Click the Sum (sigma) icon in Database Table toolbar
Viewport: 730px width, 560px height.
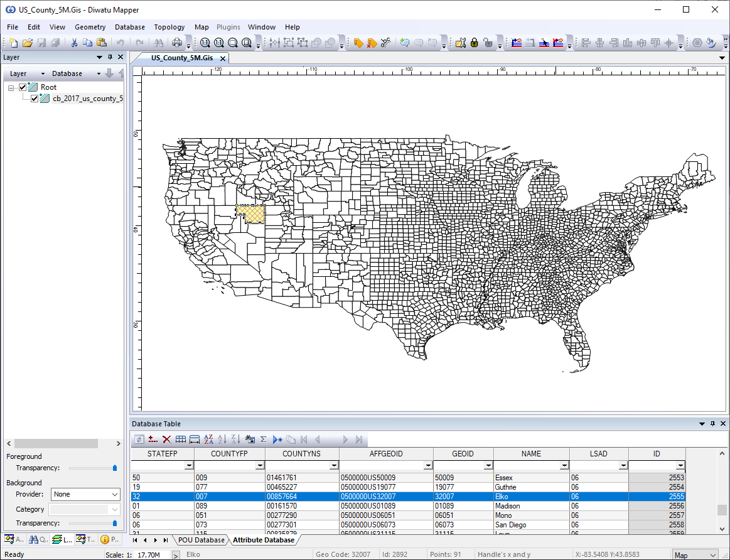pos(263,439)
